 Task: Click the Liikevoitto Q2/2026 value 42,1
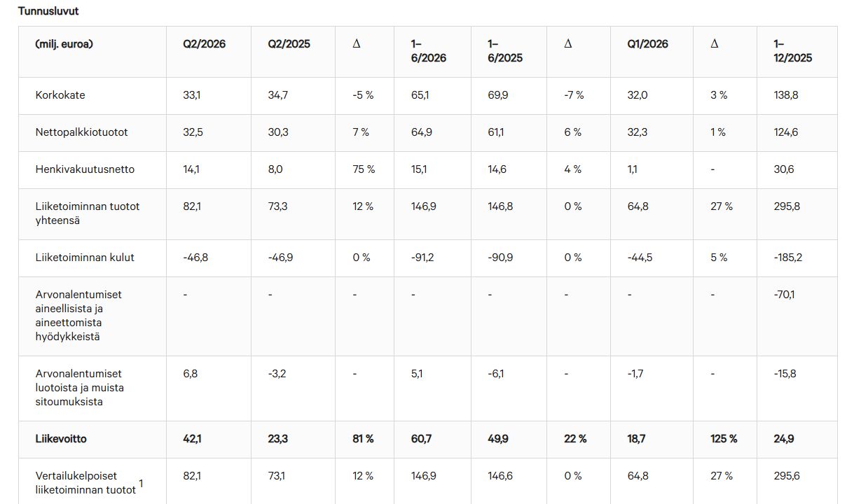tap(192, 439)
